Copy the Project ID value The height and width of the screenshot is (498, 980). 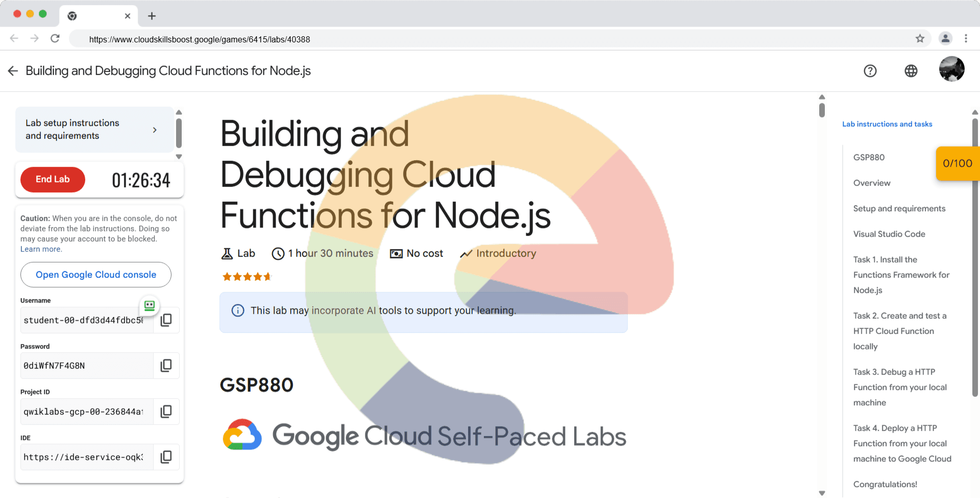[x=166, y=412]
